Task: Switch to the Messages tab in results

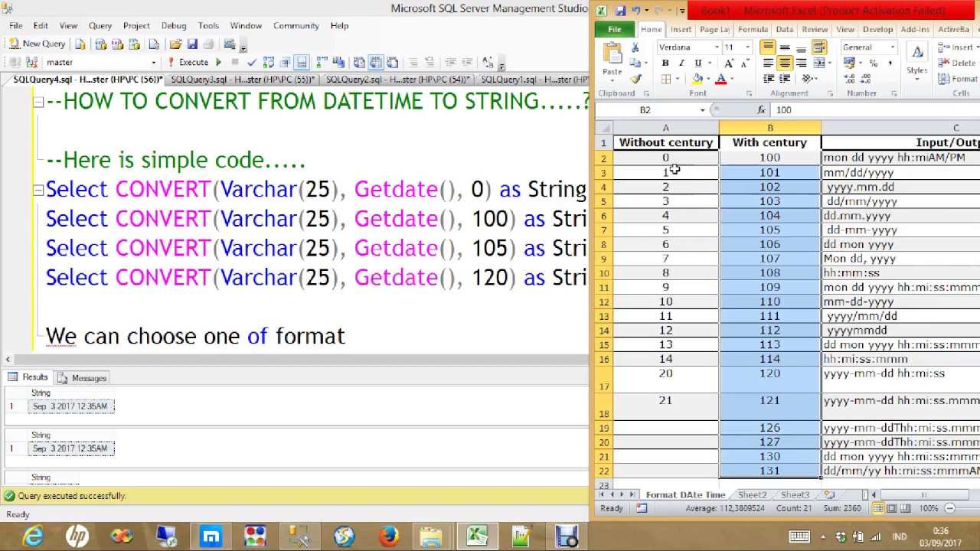Action: point(83,378)
